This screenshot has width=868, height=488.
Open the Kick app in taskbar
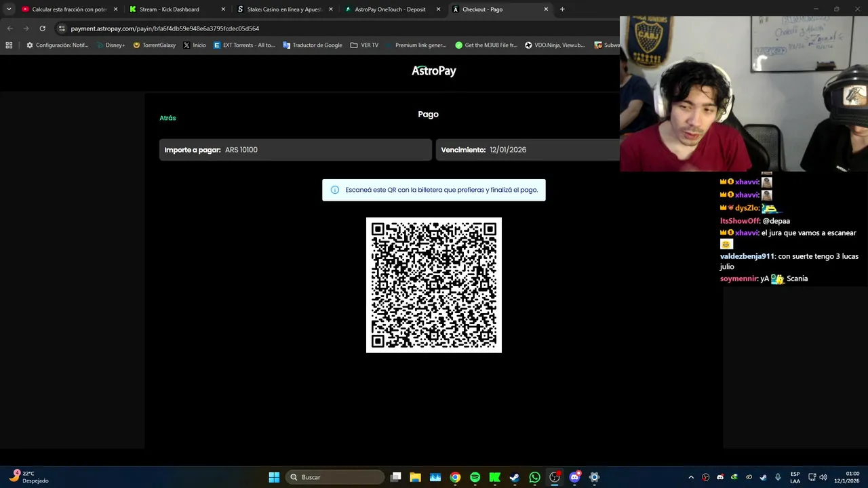[495, 477]
